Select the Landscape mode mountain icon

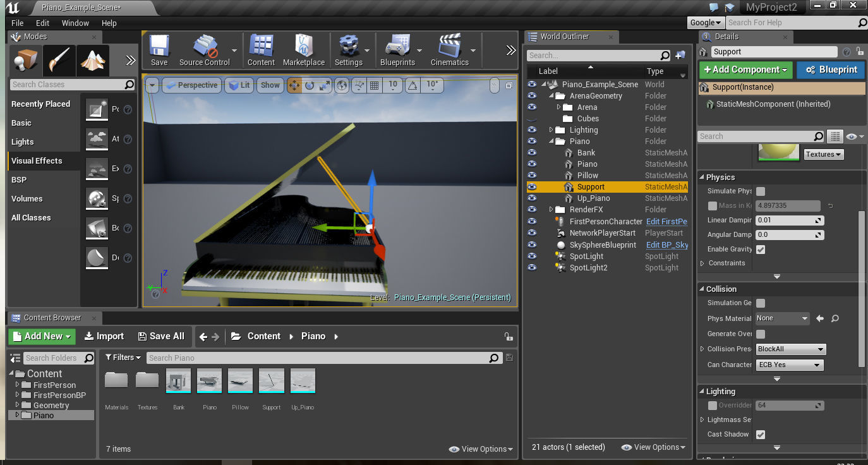[x=93, y=61]
